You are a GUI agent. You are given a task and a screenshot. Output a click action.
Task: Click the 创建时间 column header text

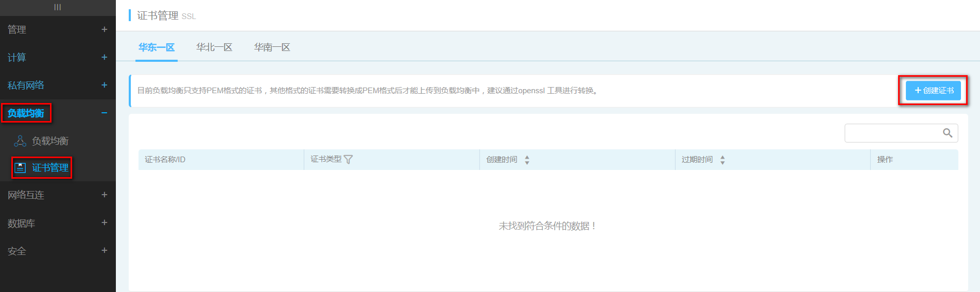(x=502, y=160)
